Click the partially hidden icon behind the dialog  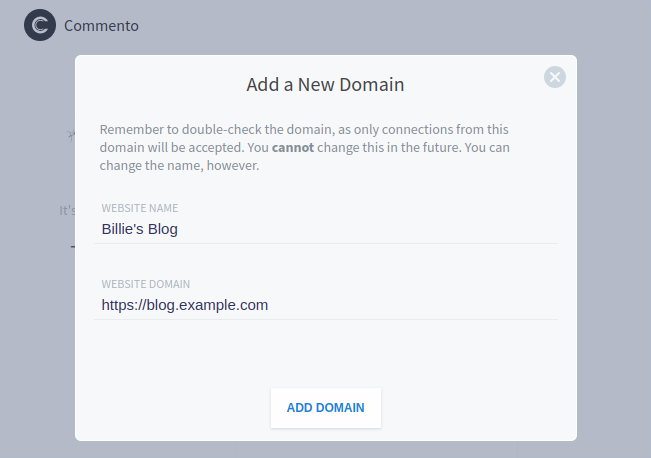[71, 135]
